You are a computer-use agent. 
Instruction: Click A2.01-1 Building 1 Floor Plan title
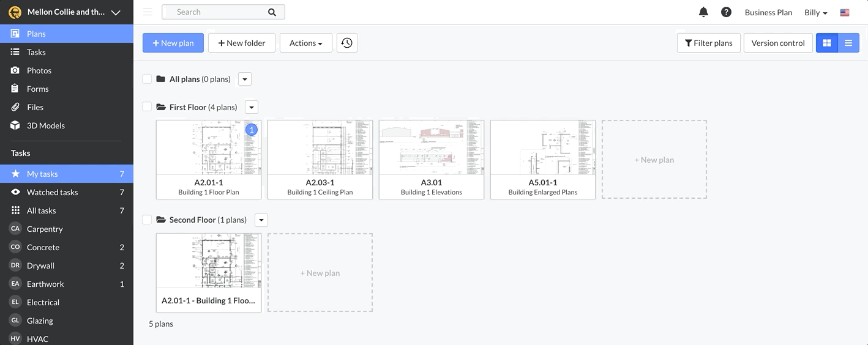click(209, 187)
